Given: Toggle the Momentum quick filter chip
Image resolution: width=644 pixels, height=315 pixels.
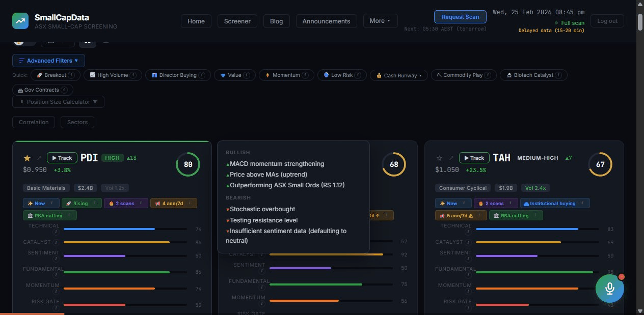Looking at the screenshot, I should [x=286, y=75].
